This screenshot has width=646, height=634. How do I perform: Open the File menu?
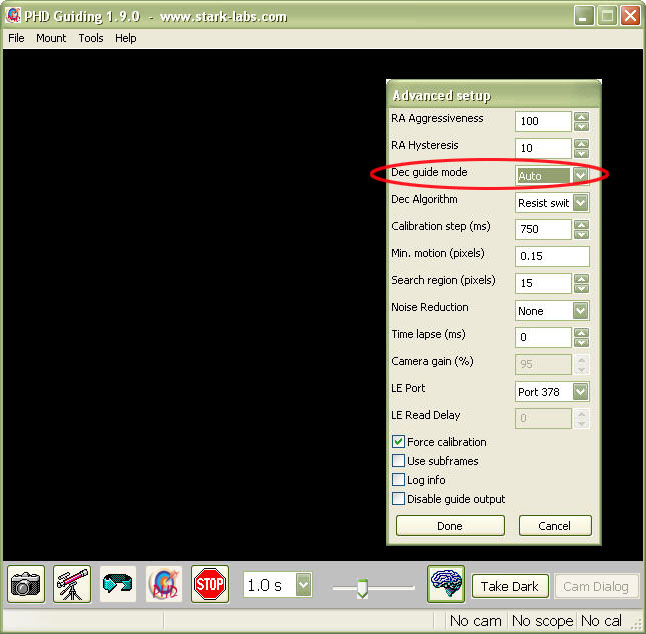point(16,38)
